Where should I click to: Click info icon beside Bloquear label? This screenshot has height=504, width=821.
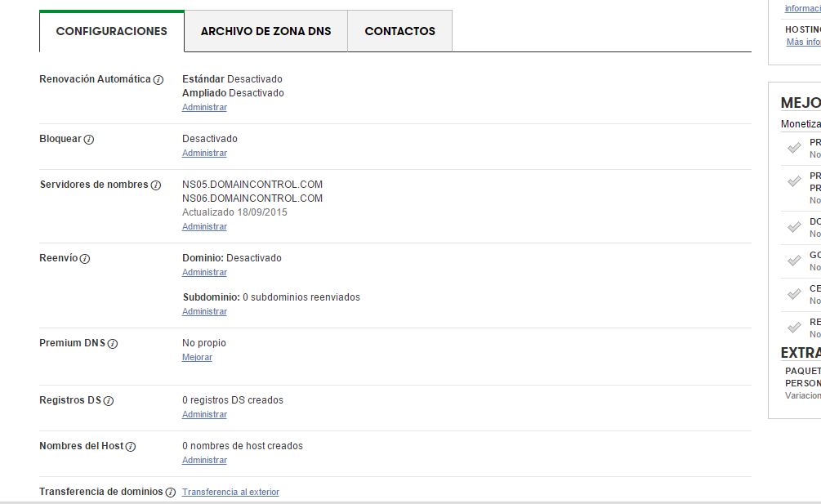tap(89, 140)
